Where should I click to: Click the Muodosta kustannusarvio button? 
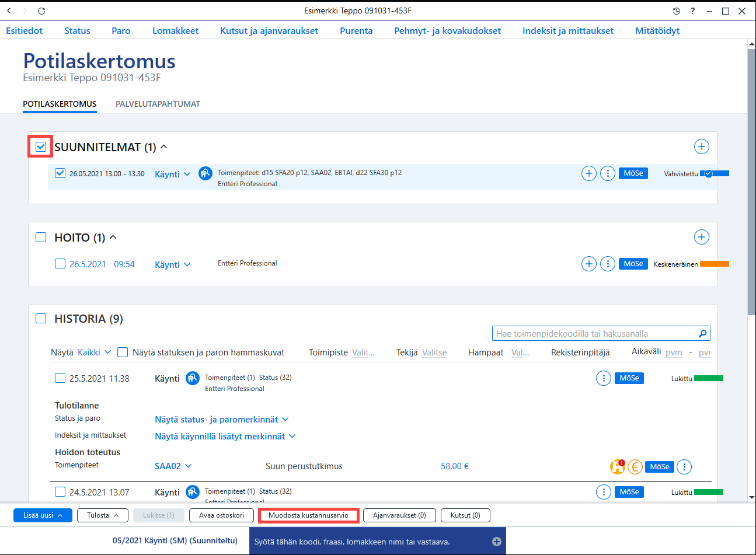click(308, 515)
